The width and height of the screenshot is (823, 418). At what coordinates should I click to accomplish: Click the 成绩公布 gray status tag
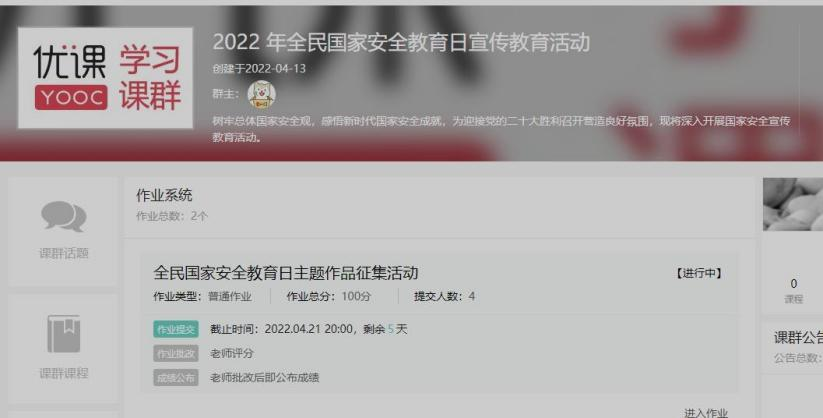point(176,378)
